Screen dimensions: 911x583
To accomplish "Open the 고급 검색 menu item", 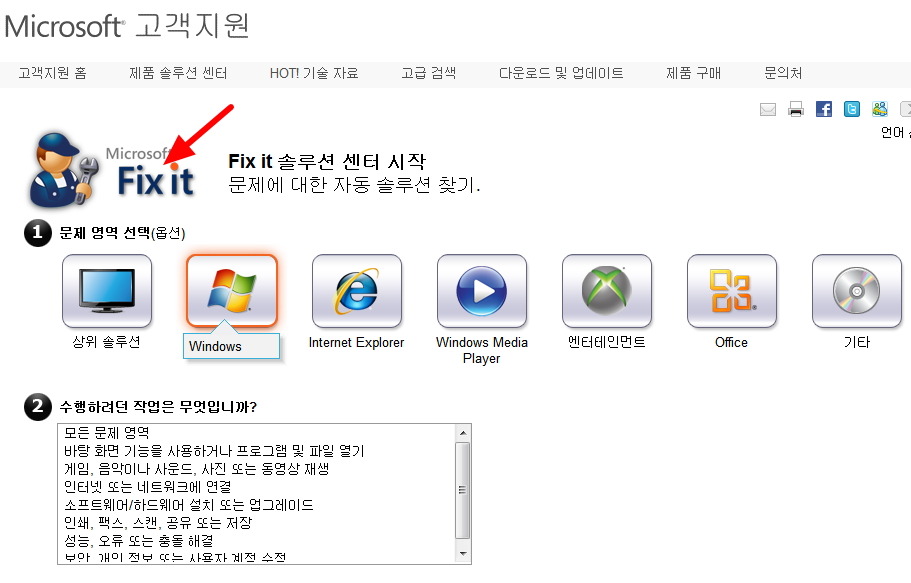I will click(428, 73).
